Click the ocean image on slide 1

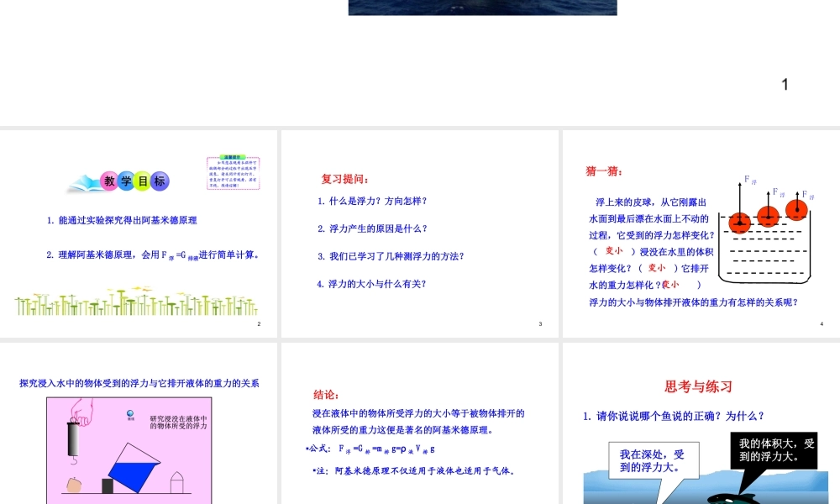click(x=483, y=8)
